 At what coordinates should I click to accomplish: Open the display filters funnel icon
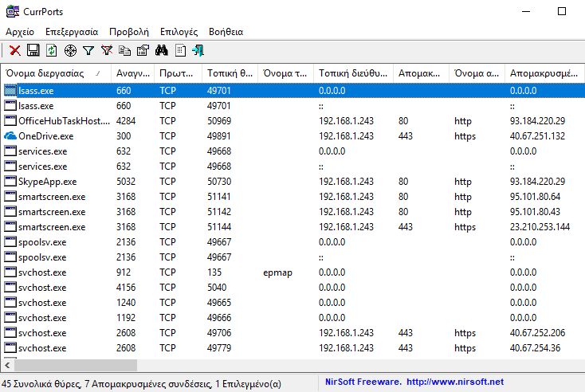88,50
